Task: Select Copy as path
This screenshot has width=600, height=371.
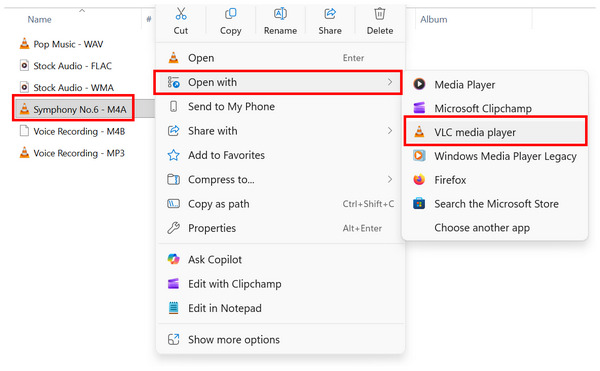Action: [280, 204]
